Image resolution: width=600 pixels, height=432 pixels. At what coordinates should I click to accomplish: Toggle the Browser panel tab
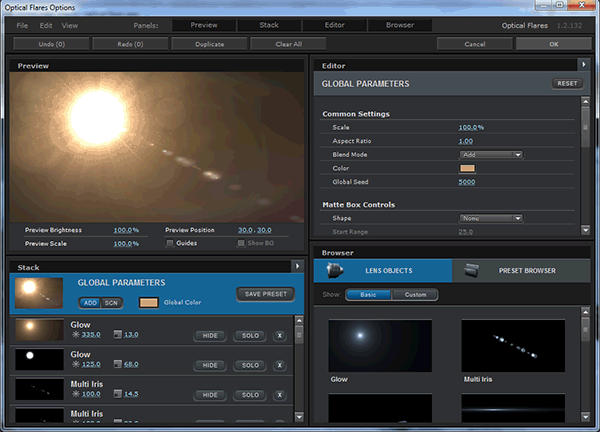point(400,25)
